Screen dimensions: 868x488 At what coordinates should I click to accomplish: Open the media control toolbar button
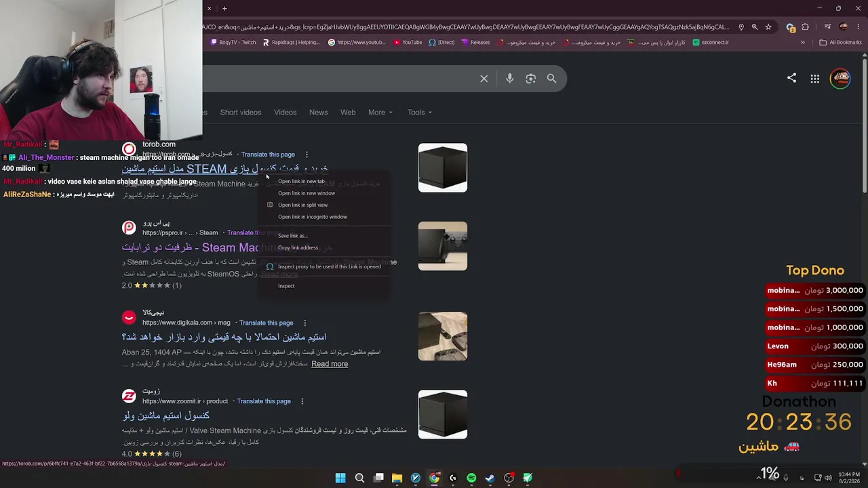[x=828, y=27]
